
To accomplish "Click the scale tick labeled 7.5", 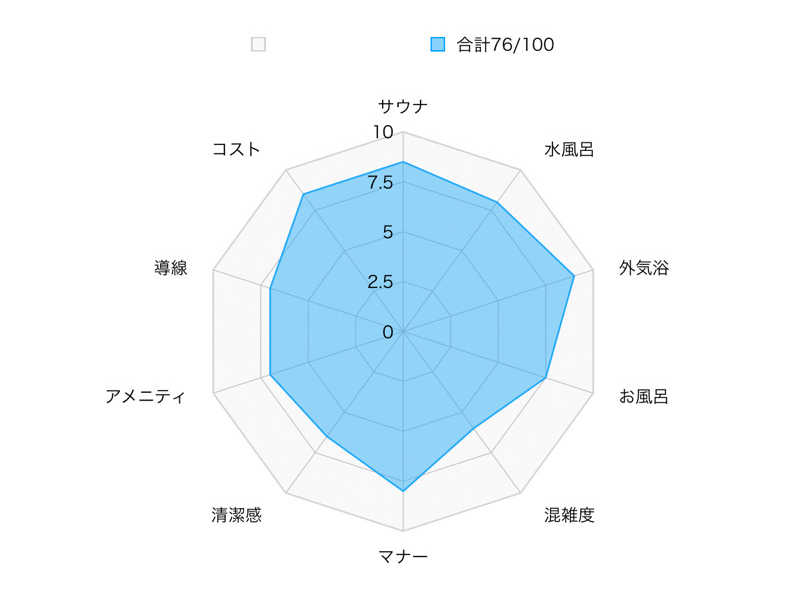I will [380, 182].
